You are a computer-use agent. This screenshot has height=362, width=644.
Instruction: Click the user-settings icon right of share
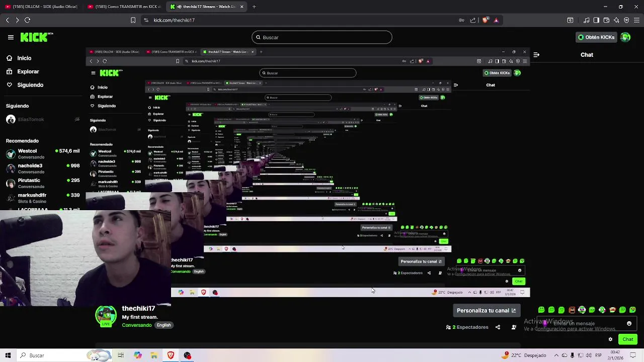pyautogui.click(x=514, y=327)
